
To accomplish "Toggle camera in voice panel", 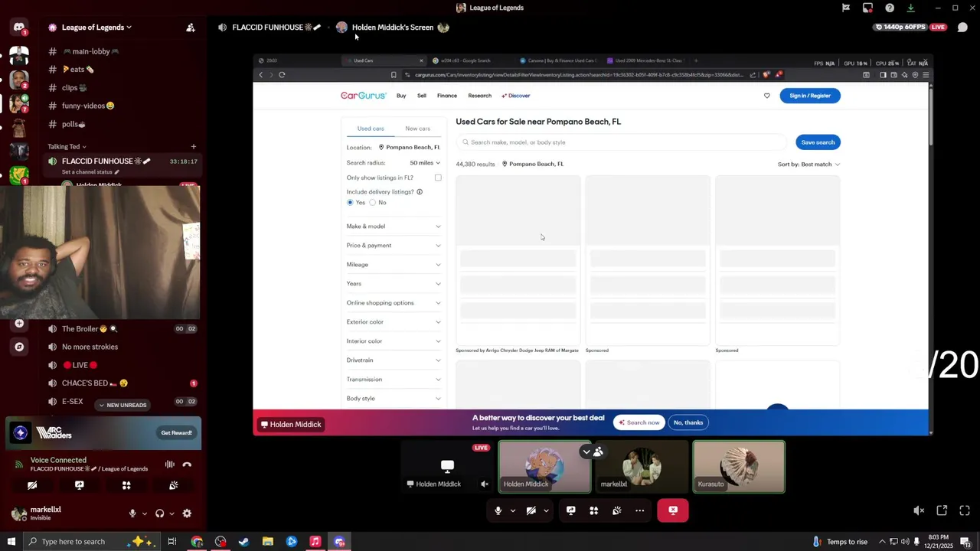I will pos(32,485).
